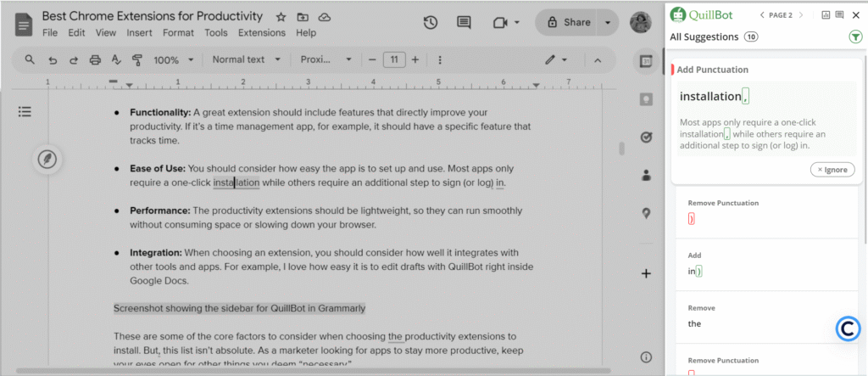Image resolution: width=868 pixels, height=376 pixels.
Task: Open the font family dropdown
Action: tap(326, 60)
